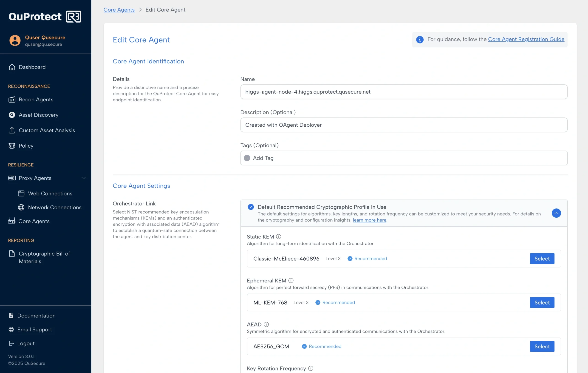Click Email Support in sidebar
Viewport: 588px width, 373px height.
(x=34, y=329)
